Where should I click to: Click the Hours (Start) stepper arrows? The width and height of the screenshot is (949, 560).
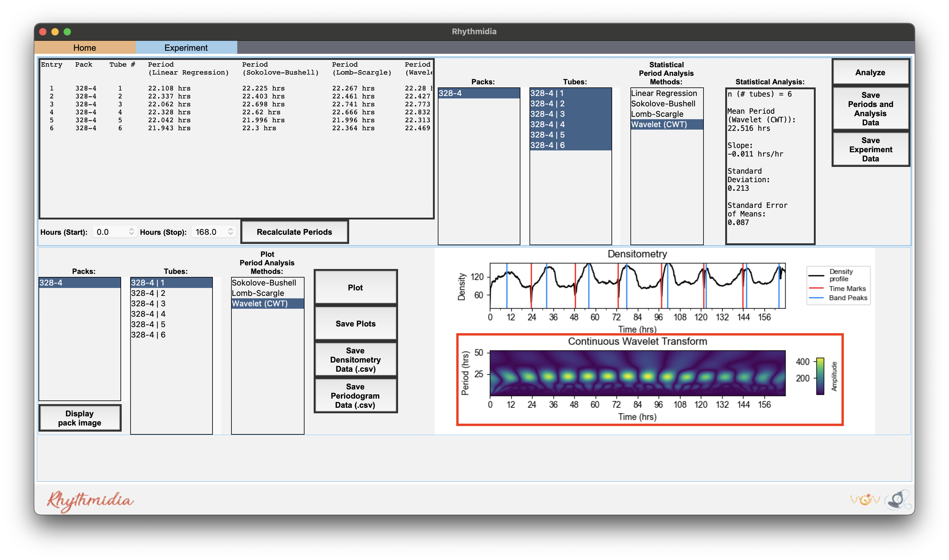click(x=131, y=232)
